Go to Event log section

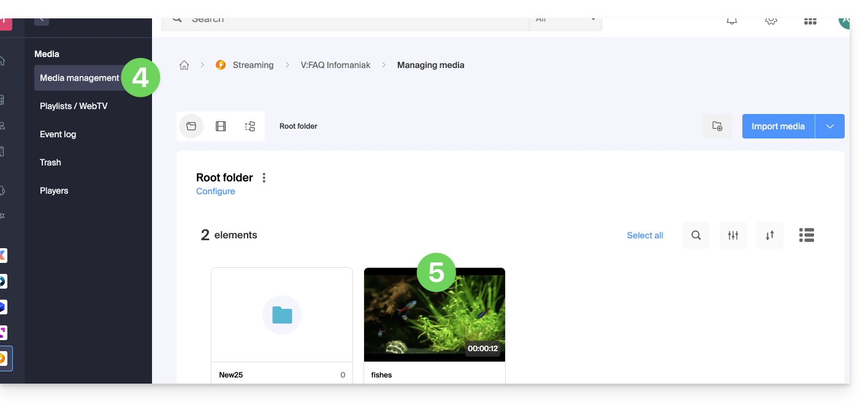[x=58, y=134]
